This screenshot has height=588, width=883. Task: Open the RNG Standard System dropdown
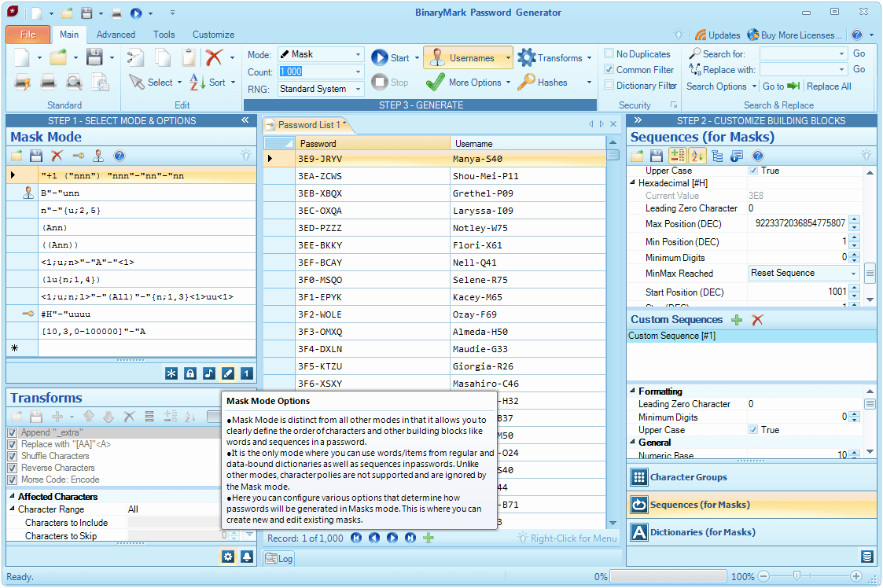point(358,89)
